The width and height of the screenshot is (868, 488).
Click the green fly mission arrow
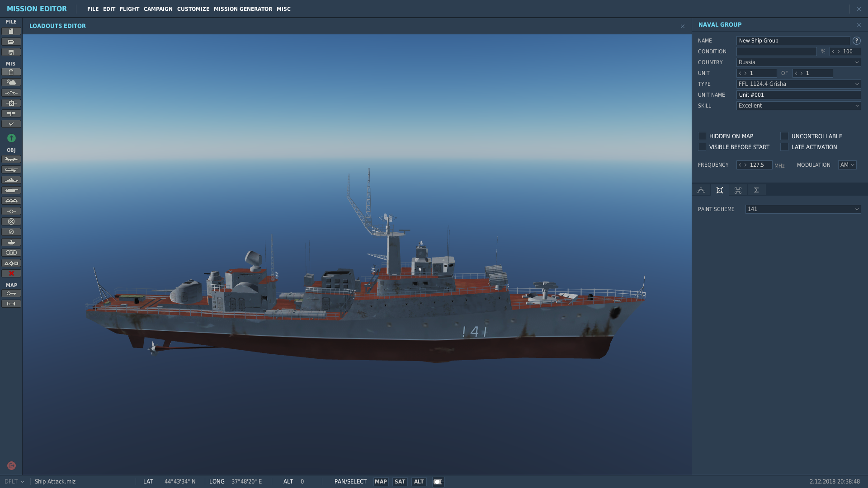tap(11, 138)
